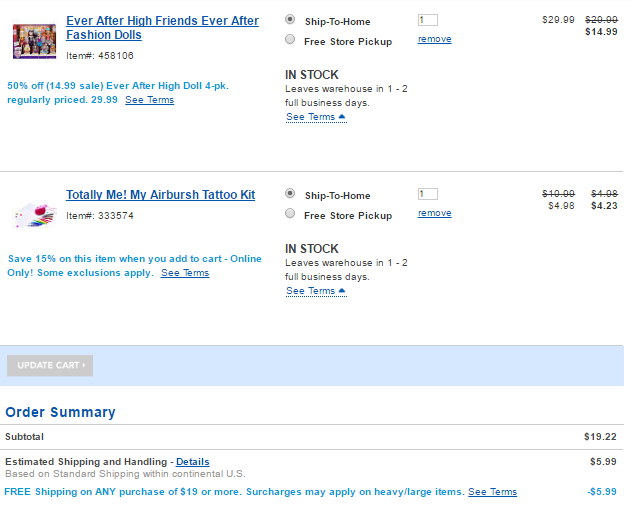Click the quantity field for Airbrush Tattoo Kit

point(427,194)
